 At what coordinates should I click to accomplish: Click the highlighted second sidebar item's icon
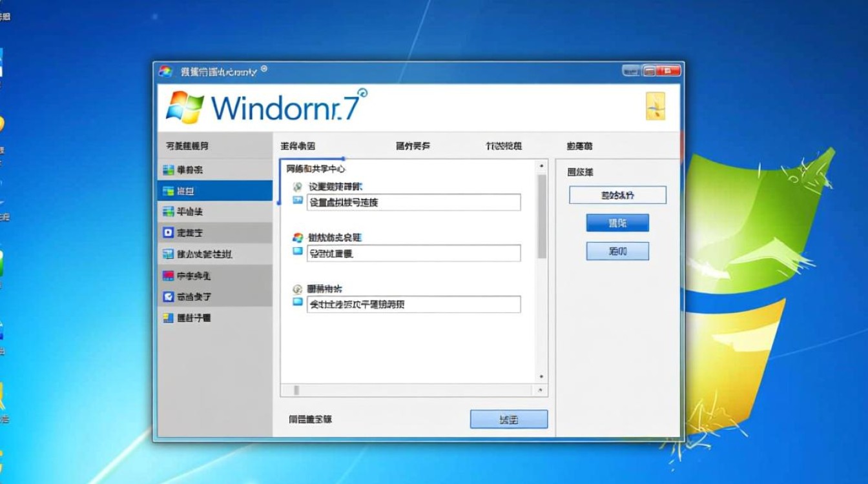pyautogui.click(x=168, y=190)
